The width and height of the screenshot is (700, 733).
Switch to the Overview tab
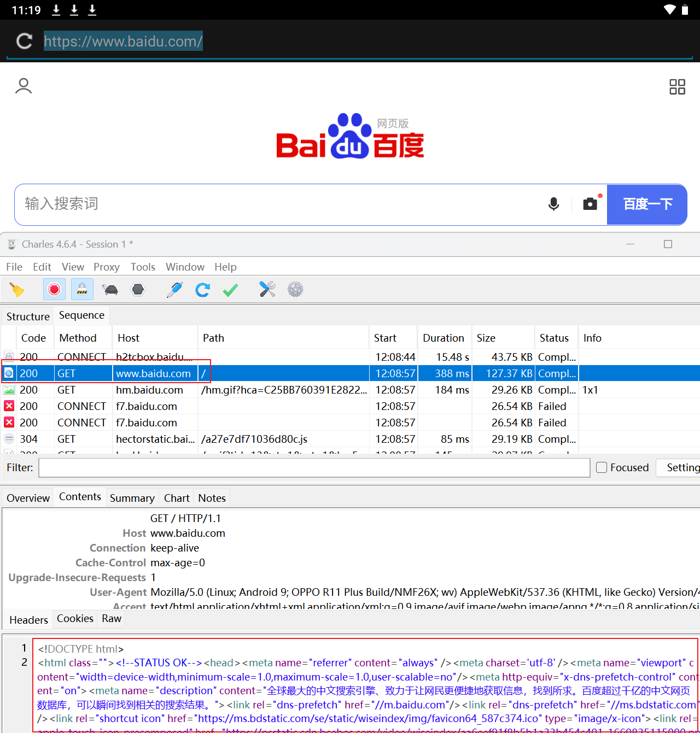(28, 498)
